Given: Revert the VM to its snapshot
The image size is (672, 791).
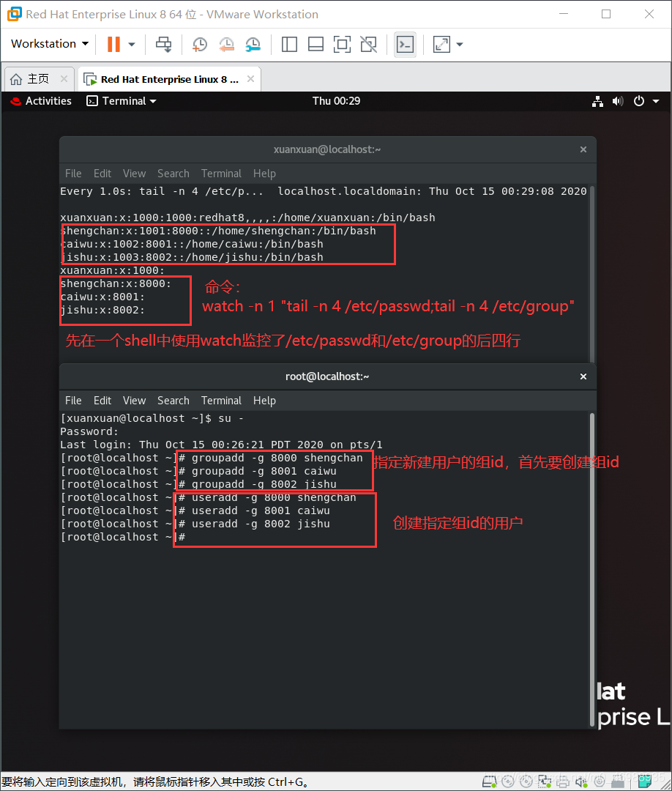Looking at the screenshot, I should (x=226, y=45).
